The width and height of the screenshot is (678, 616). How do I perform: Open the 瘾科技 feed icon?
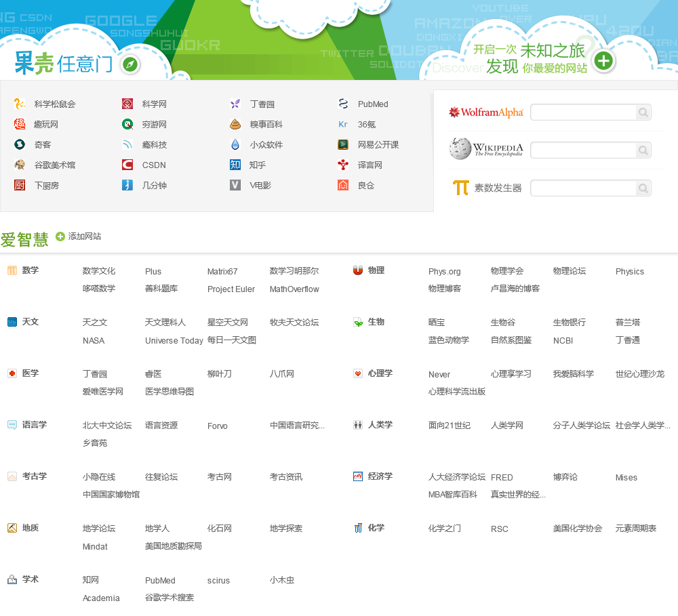tap(127, 144)
